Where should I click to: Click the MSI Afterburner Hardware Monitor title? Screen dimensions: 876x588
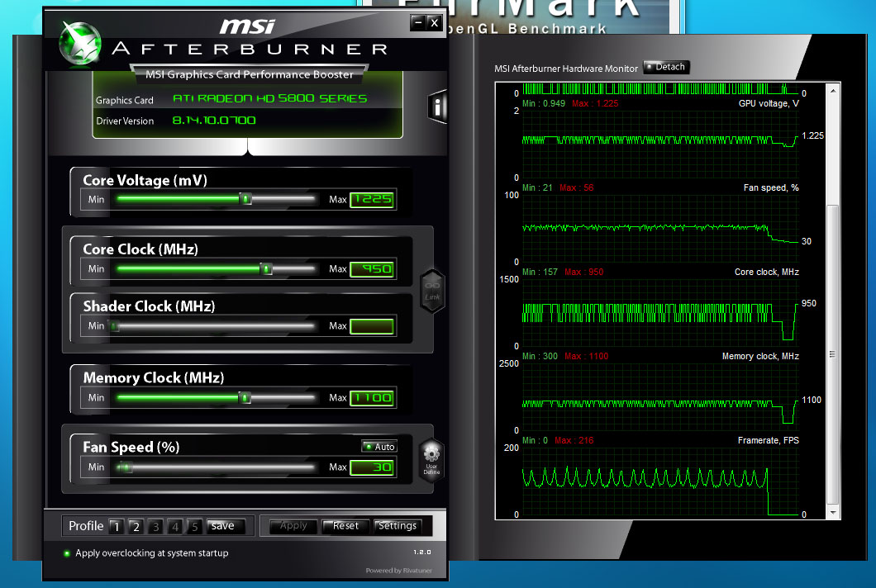(x=566, y=69)
